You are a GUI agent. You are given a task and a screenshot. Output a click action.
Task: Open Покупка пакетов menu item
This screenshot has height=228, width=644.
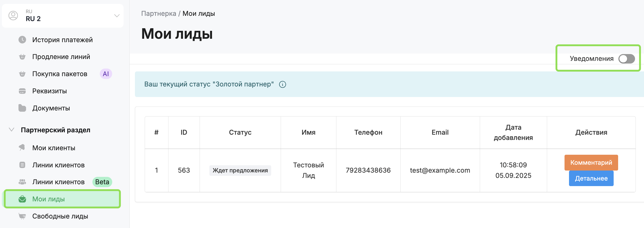click(60, 74)
